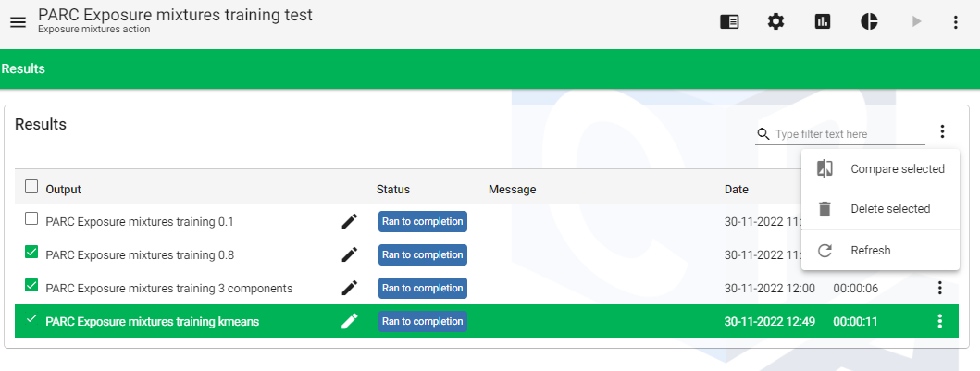Check the training 0.1 output checkbox
The width and height of the screenshot is (980, 371).
[31, 219]
